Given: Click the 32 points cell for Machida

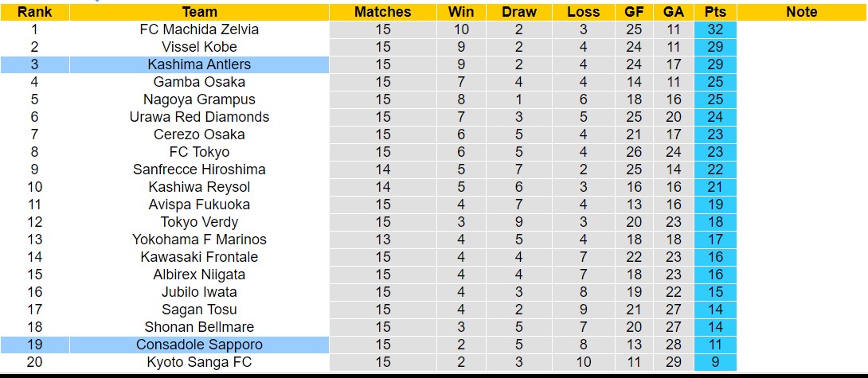Looking at the screenshot, I should click(x=714, y=29).
